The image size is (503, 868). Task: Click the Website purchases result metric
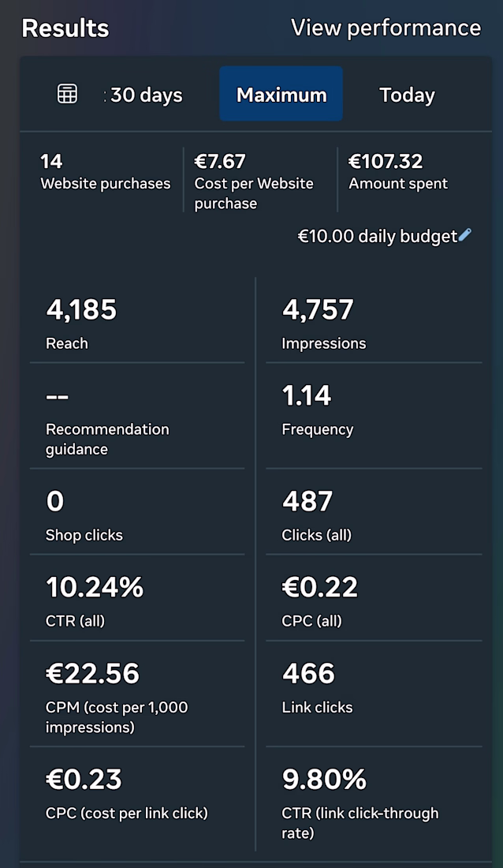[x=105, y=172]
